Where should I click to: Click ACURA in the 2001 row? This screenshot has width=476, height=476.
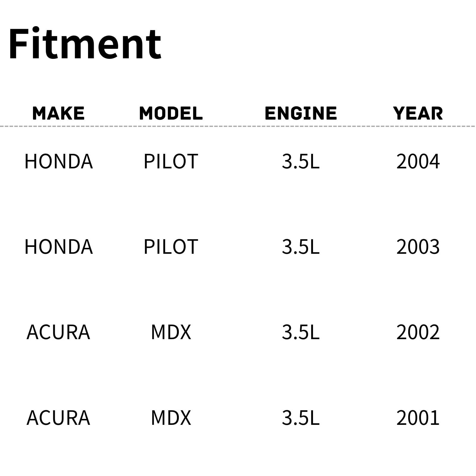tap(58, 418)
